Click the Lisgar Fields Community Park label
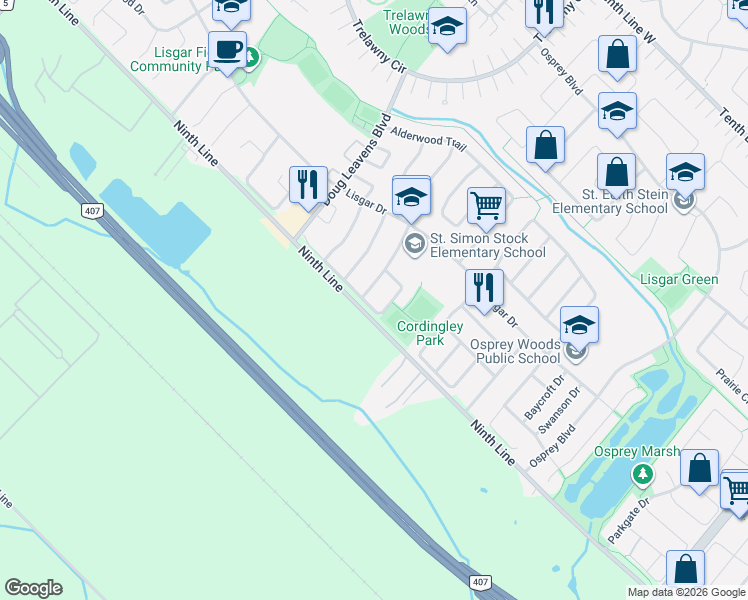Viewport: 748px width, 600px height. point(174,59)
